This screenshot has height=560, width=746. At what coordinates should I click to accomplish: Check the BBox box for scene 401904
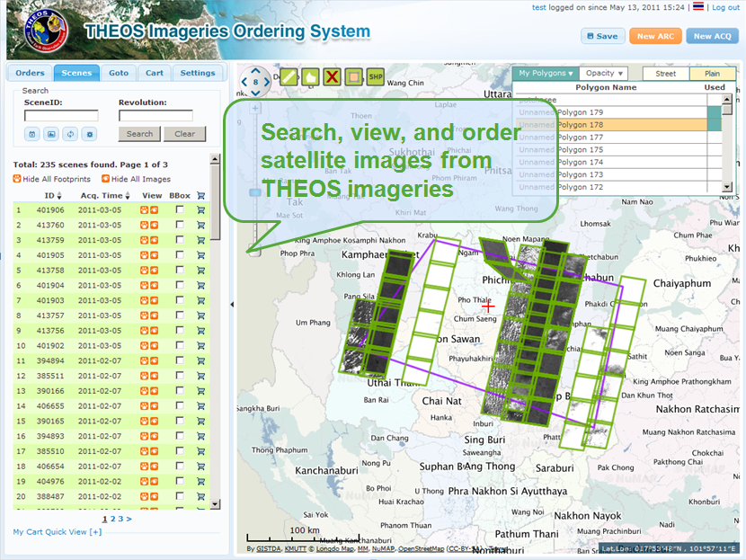click(180, 285)
